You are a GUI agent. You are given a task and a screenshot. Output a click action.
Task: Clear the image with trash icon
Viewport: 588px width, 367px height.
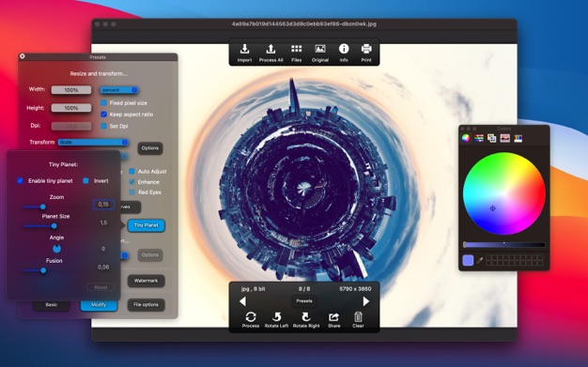[x=358, y=316]
